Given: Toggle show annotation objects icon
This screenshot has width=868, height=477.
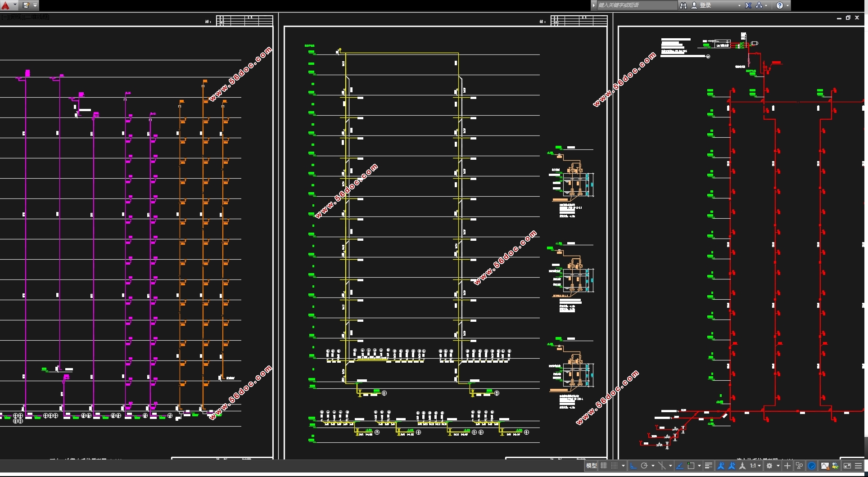Looking at the screenshot, I should click(721, 466).
